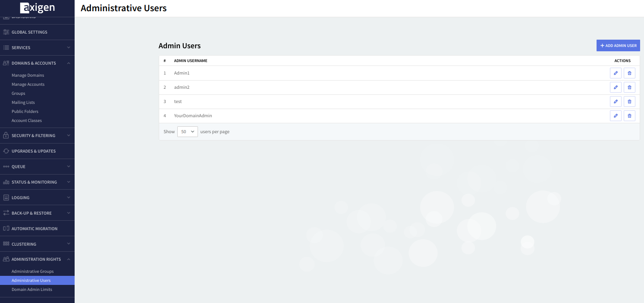Open the users per page dropdown
This screenshot has width=644, height=303.
[187, 131]
